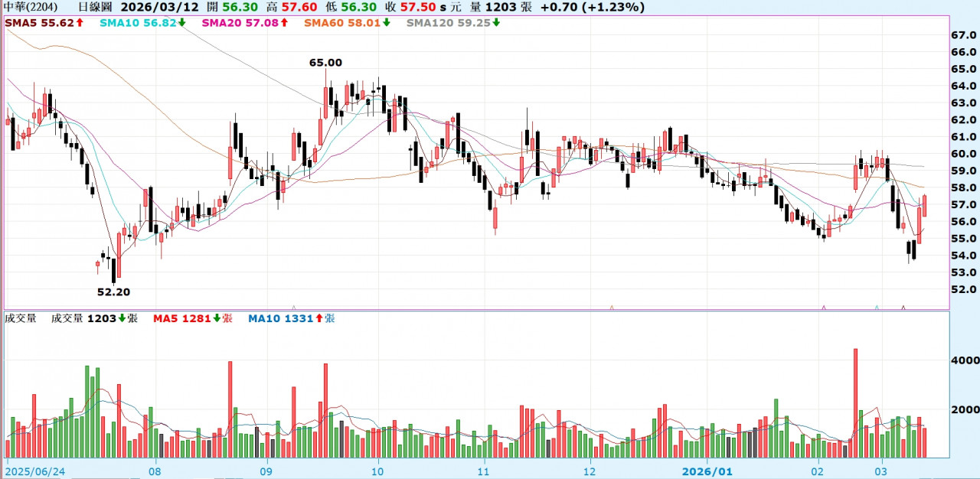Click the 成交量 volume panel title

click(x=21, y=318)
